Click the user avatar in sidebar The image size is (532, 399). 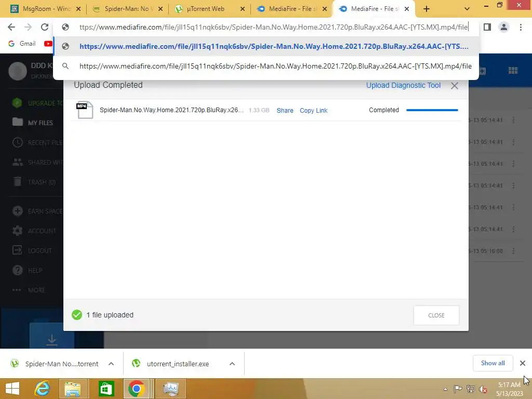coord(17,71)
